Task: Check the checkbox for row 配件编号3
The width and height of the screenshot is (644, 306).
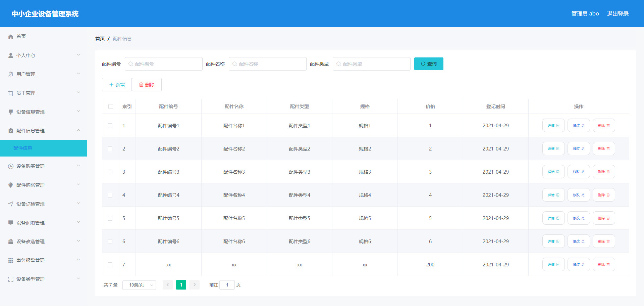Action: 110,172
